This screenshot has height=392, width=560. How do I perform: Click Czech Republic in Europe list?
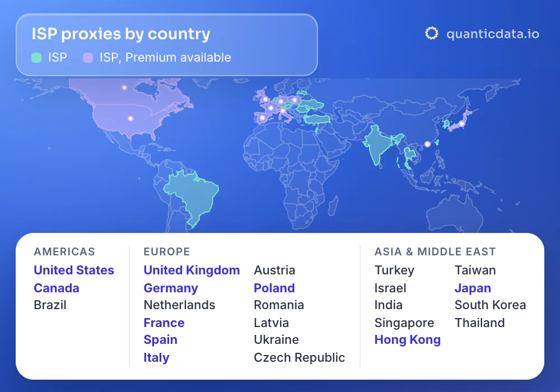pyautogui.click(x=299, y=358)
